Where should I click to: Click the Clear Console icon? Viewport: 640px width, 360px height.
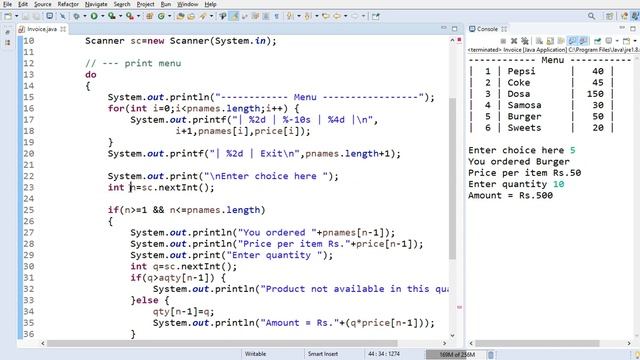click(539, 41)
